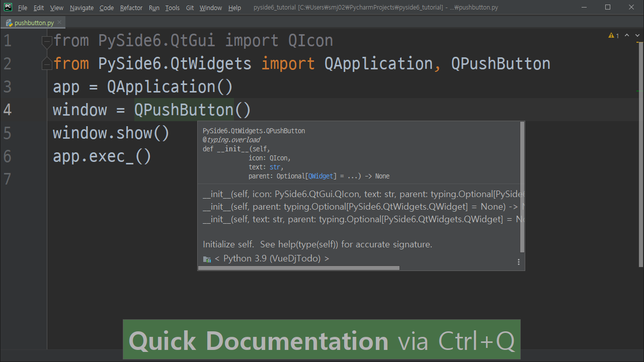This screenshot has width=644, height=362.
Task: Open the Tools menu
Action: coord(173,8)
